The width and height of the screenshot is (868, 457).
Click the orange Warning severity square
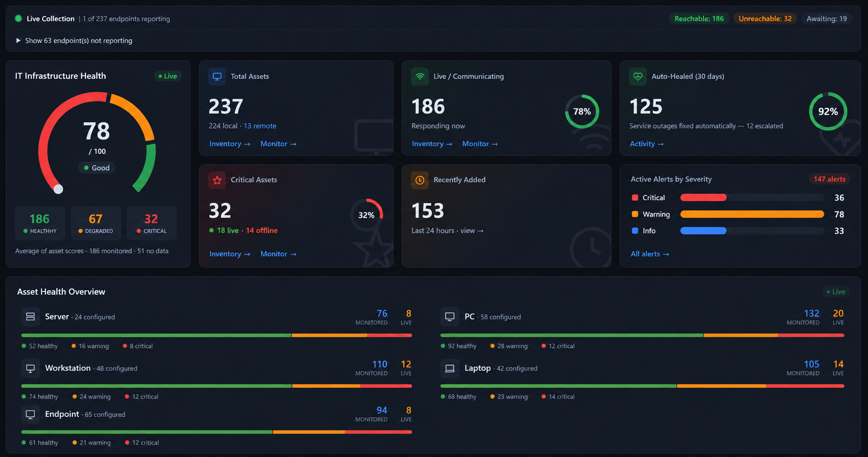[635, 214]
